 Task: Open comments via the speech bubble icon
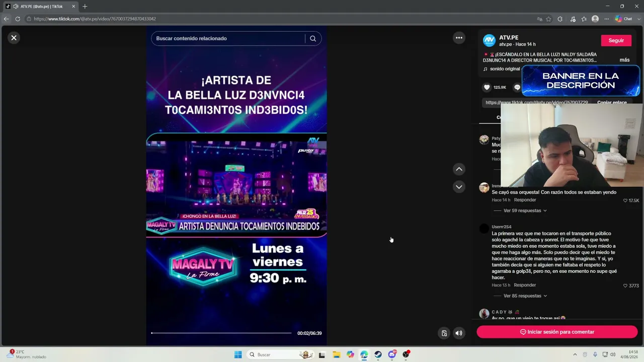click(517, 87)
